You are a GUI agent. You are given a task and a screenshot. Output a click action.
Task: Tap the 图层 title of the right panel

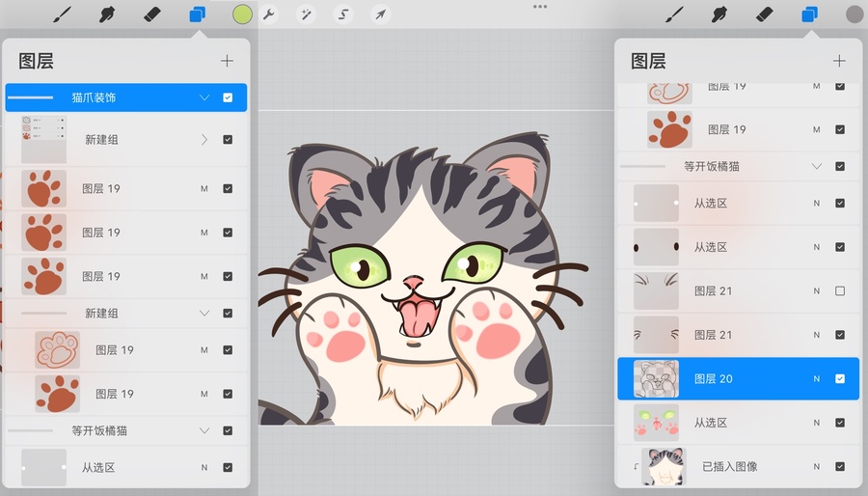coord(648,61)
